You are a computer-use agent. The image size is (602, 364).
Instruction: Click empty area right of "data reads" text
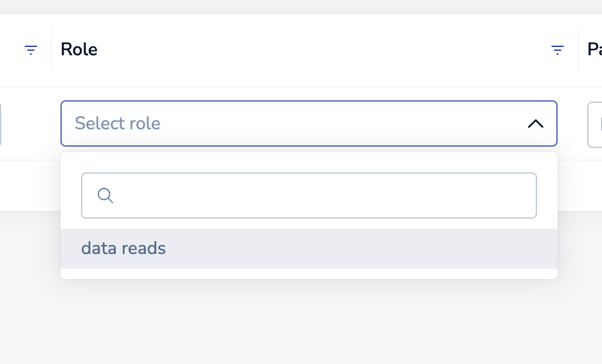click(x=360, y=248)
